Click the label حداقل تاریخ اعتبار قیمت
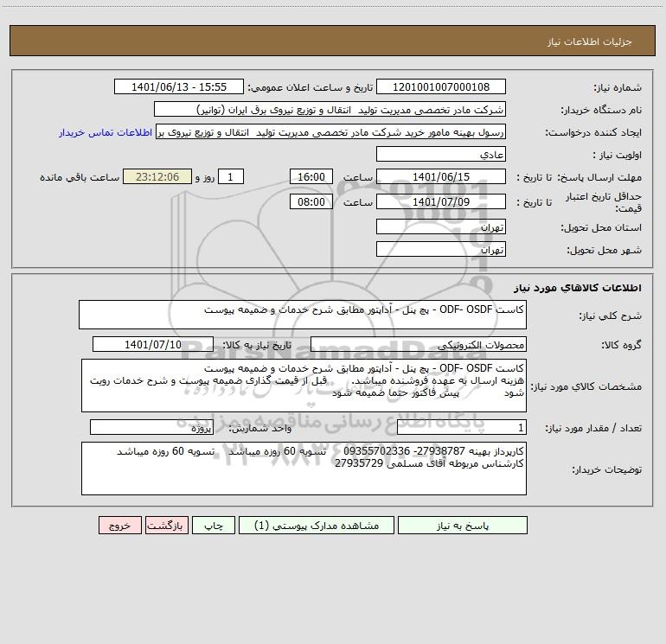 click(x=604, y=202)
